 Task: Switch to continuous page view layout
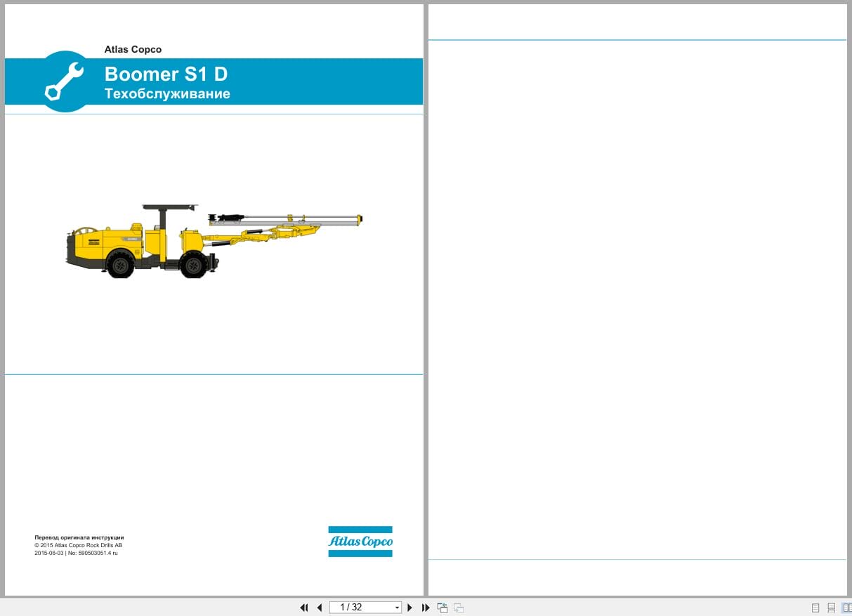pos(832,608)
